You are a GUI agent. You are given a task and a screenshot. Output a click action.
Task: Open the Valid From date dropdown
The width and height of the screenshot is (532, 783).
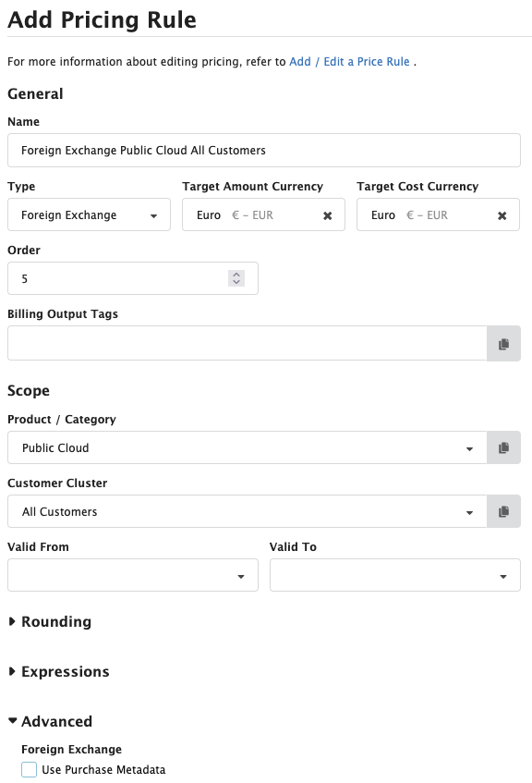pos(133,575)
